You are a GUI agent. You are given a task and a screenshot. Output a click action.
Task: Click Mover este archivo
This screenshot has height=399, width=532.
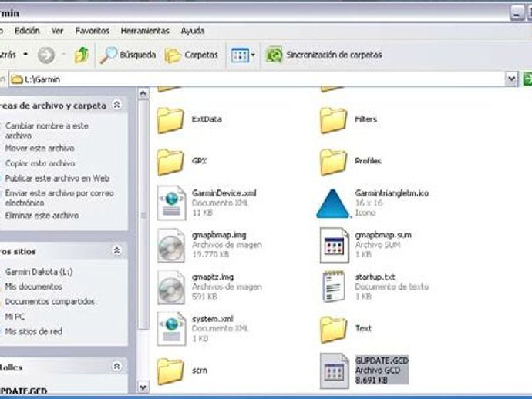(39, 148)
